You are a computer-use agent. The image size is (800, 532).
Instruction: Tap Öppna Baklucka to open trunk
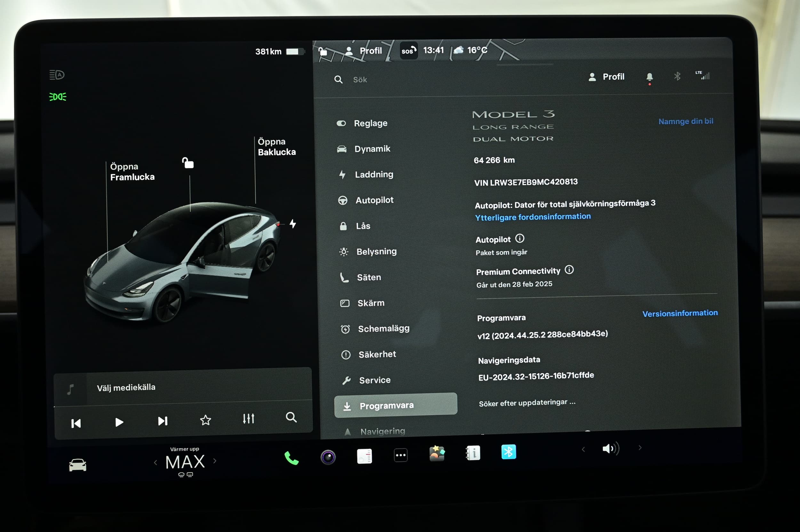[276, 147]
